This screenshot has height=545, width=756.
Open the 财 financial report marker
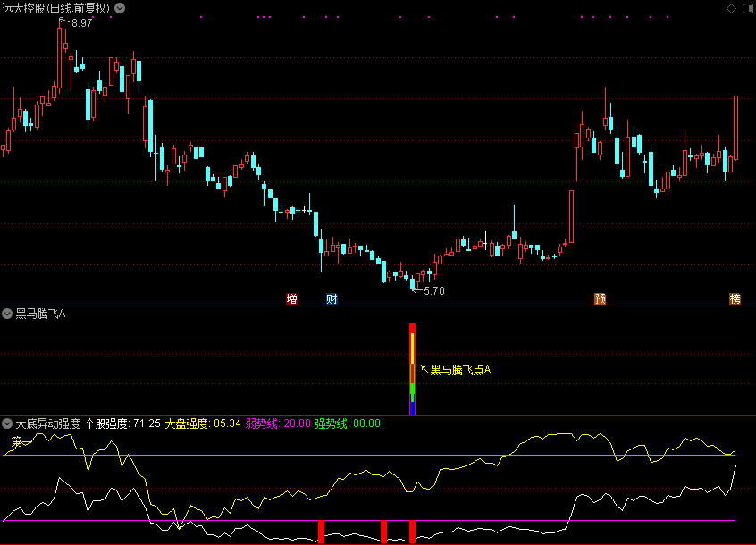coord(332,298)
